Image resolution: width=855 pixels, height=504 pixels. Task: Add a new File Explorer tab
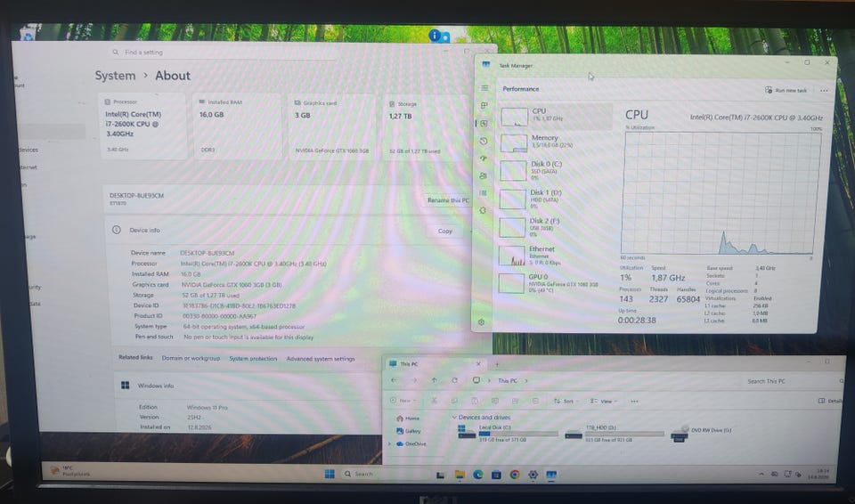pyautogui.click(x=497, y=364)
